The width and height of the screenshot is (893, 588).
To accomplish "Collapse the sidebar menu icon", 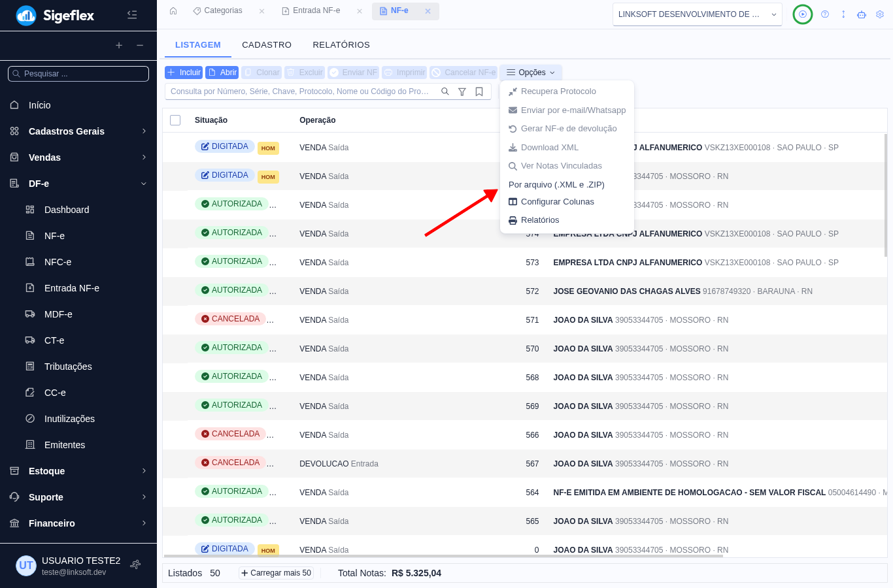I will tap(132, 14).
